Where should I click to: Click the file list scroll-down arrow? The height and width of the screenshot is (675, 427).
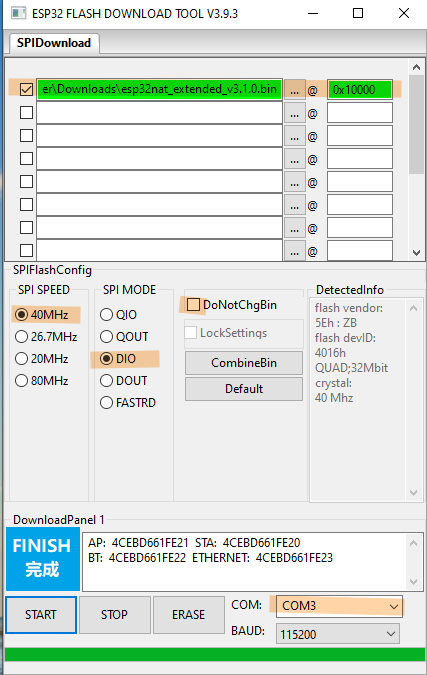(x=416, y=253)
